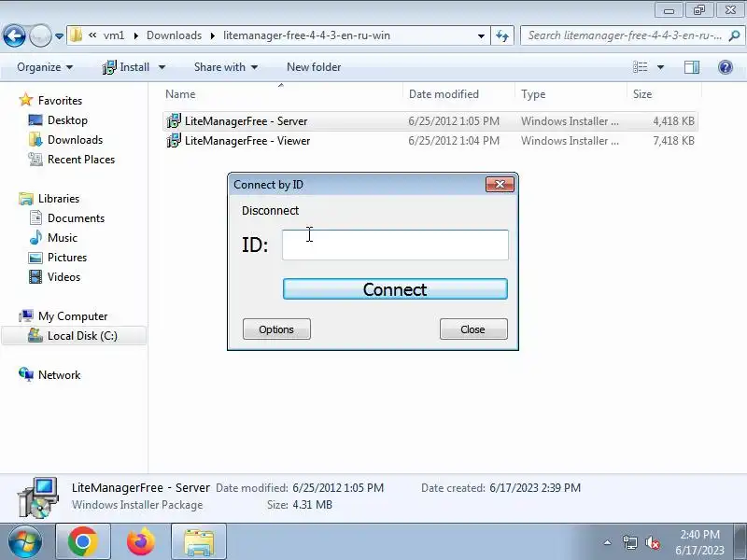This screenshot has width=747, height=560.
Task: Open the Windows Start menu
Action: (x=25, y=542)
